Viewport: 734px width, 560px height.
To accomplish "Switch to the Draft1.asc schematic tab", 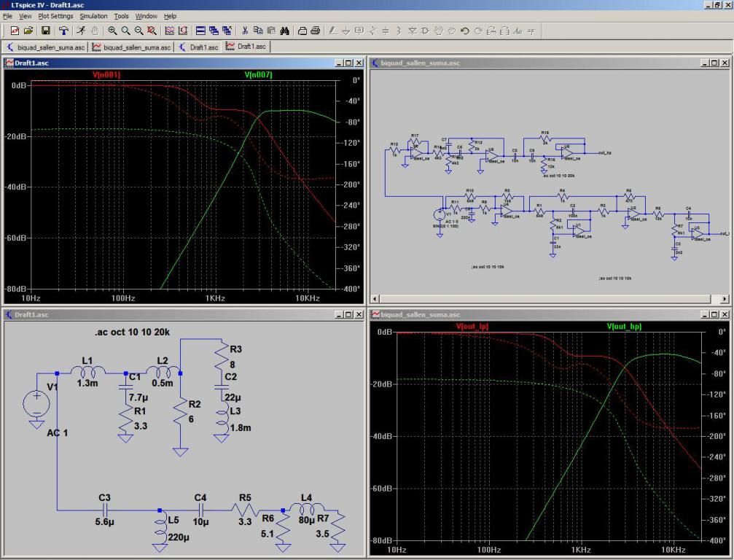I will pyautogui.click(x=199, y=47).
